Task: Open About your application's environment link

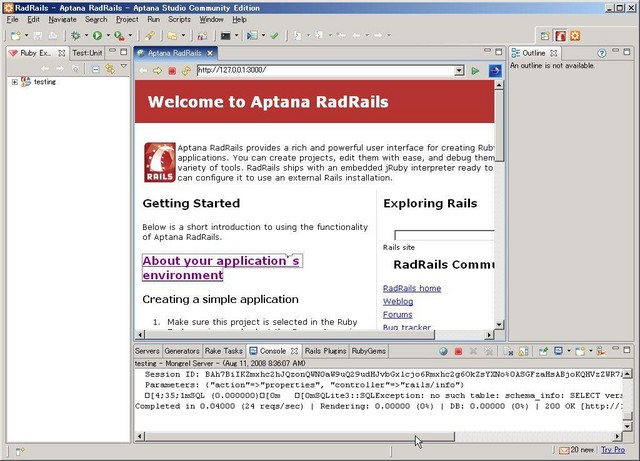Action: [222, 268]
